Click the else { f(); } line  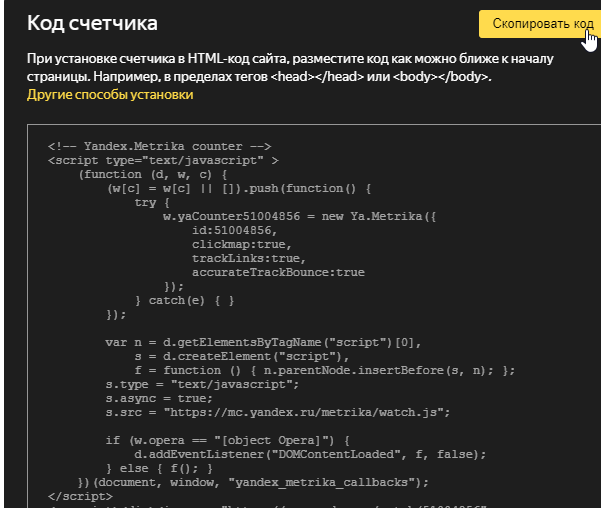(x=159, y=469)
